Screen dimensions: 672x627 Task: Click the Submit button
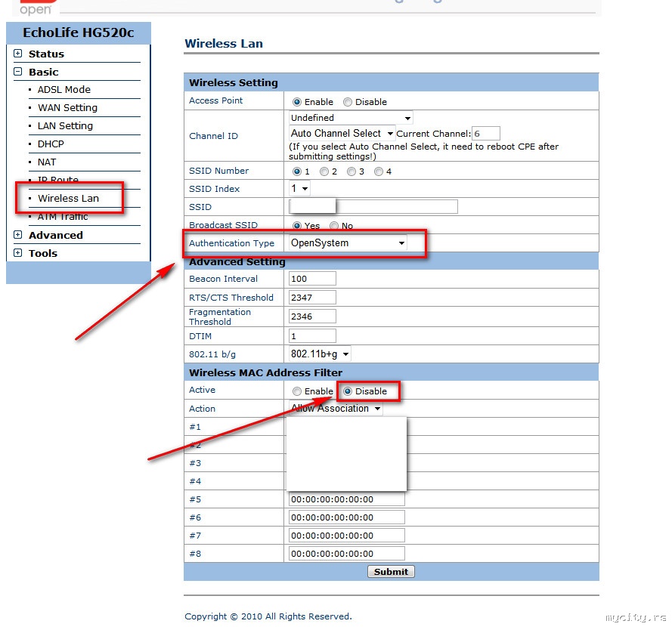click(391, 572)
